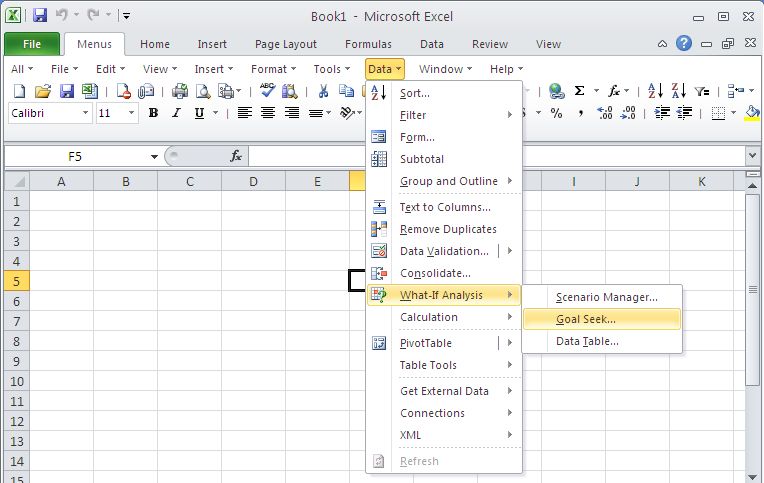Toggle Underline formatting
Image resolution: width=764 pixels, height=483 pixels.
coord(199,114)
